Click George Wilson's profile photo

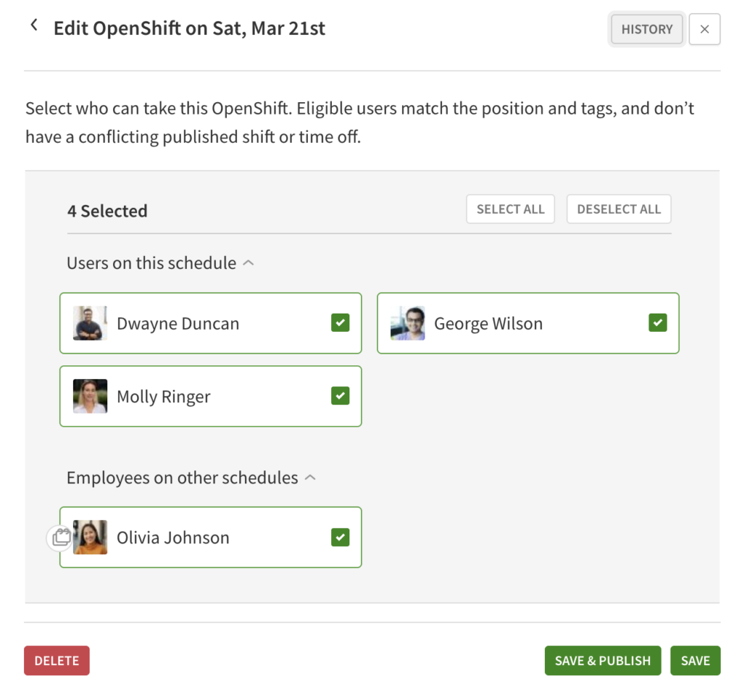tap(408, 324)
